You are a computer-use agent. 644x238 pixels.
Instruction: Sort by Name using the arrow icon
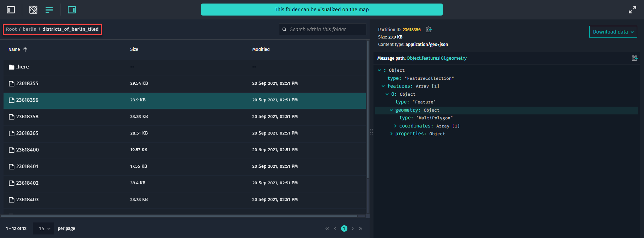pyautogui.click(x=25, y=49)
